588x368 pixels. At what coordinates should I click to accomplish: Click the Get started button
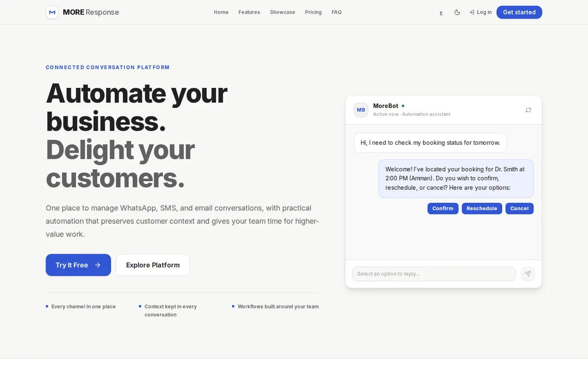pyautogui.click(x=519, y=12)
